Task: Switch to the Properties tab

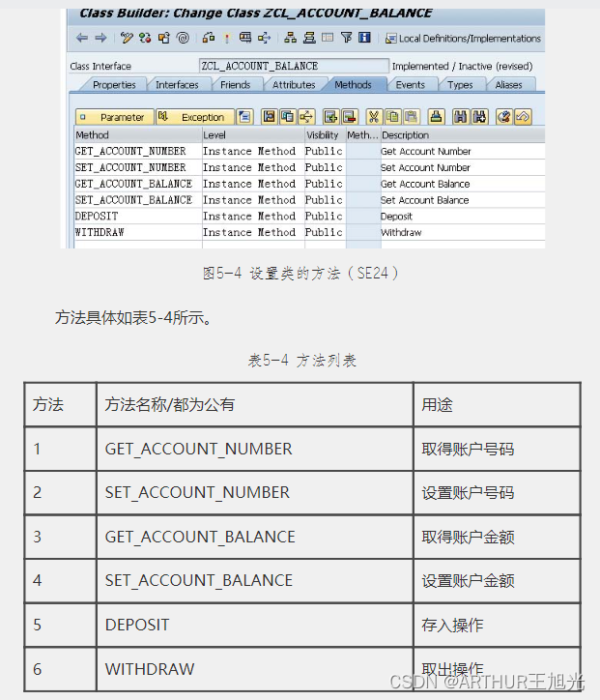Action: (x=114, y=85)
